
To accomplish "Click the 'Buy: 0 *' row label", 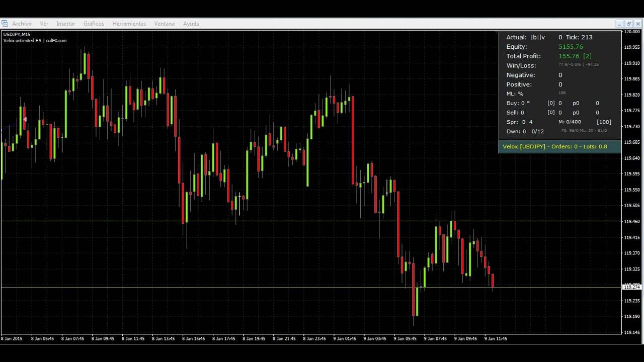I will [x=518, y=103].
